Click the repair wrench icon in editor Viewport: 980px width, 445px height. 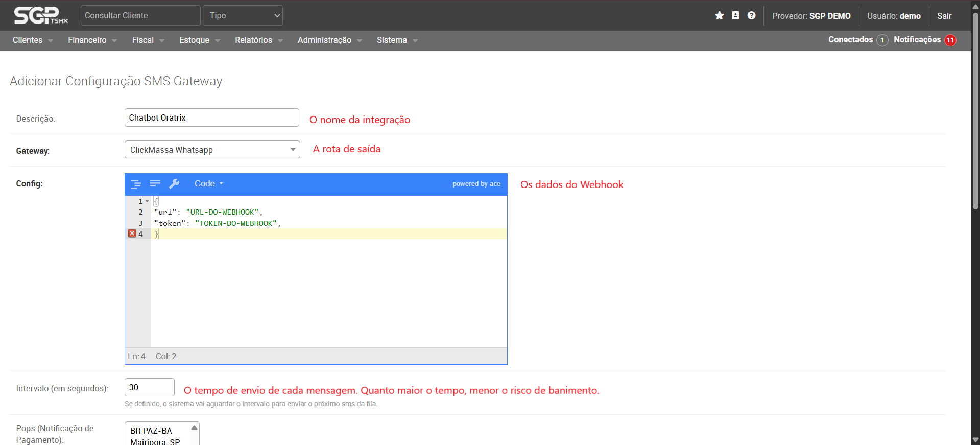coord(174,184)
